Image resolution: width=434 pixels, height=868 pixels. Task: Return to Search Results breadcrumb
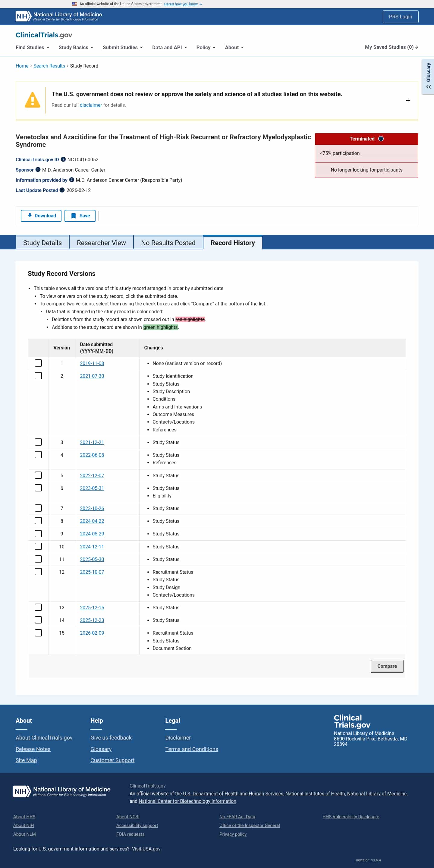[x=49, y=66]
